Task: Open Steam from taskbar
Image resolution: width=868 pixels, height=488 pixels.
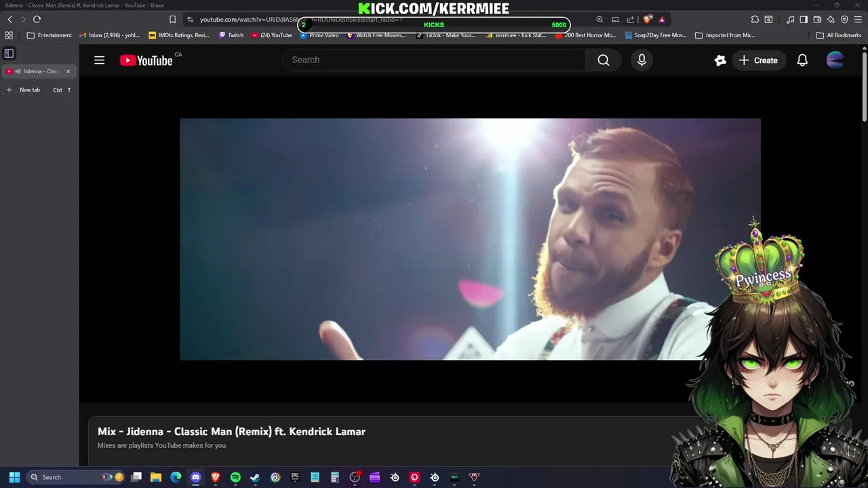Action: tap(255, 477)
